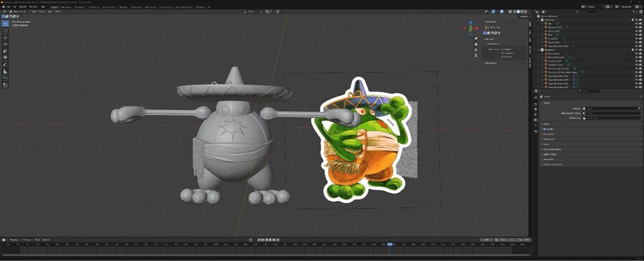This screenshot has width=644, height=261.
Task: Click the viewport pan hand icon
Action: point(476,44)
